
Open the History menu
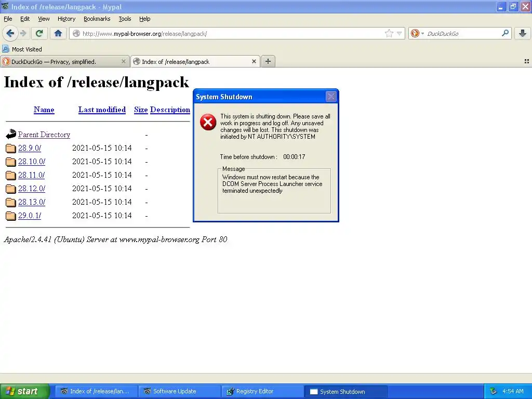tap(66, 19)
